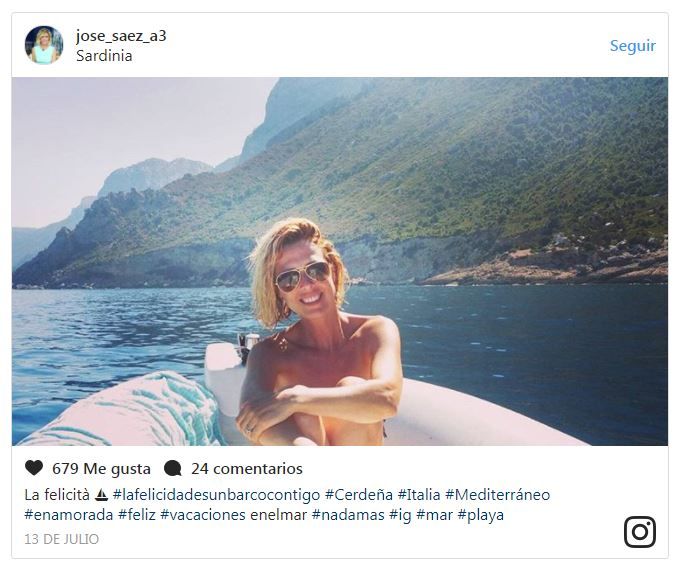Open the boat photo post image
The height and width of the screenshot is (575, 680).
(340, 261)
